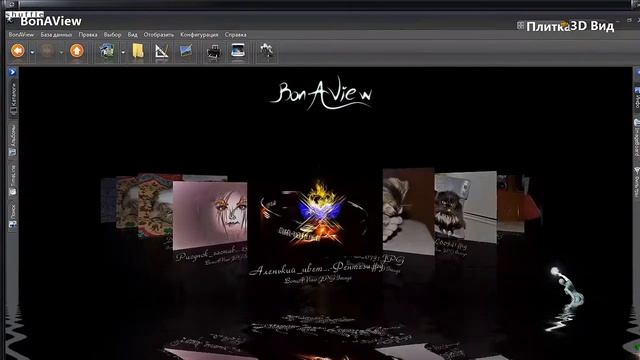
Task: Open the Вид menu
Action: 133,35
